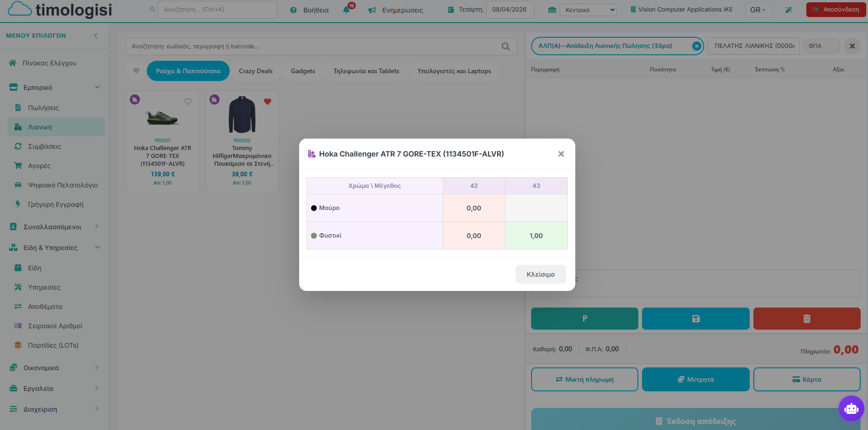Click the product search magnifier icon

[x=506, y=46]
